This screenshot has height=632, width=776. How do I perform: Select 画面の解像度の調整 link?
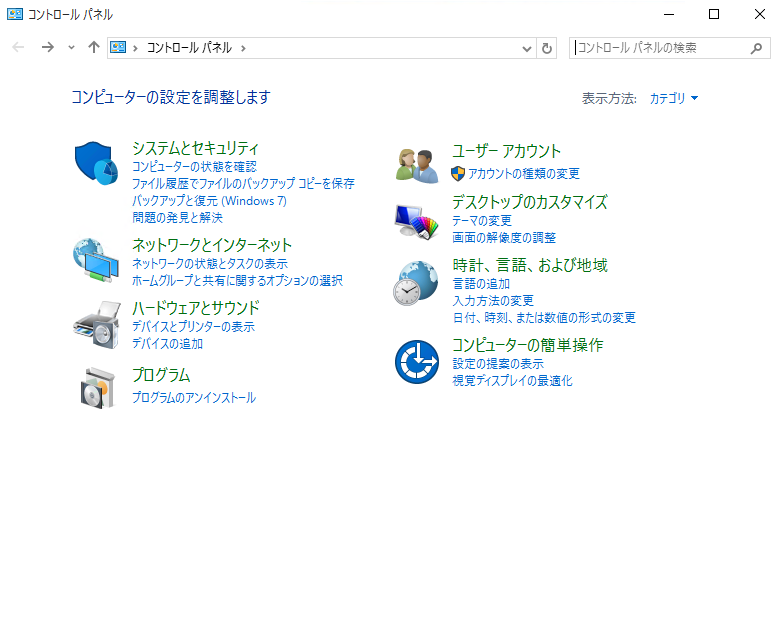(504, 238)
